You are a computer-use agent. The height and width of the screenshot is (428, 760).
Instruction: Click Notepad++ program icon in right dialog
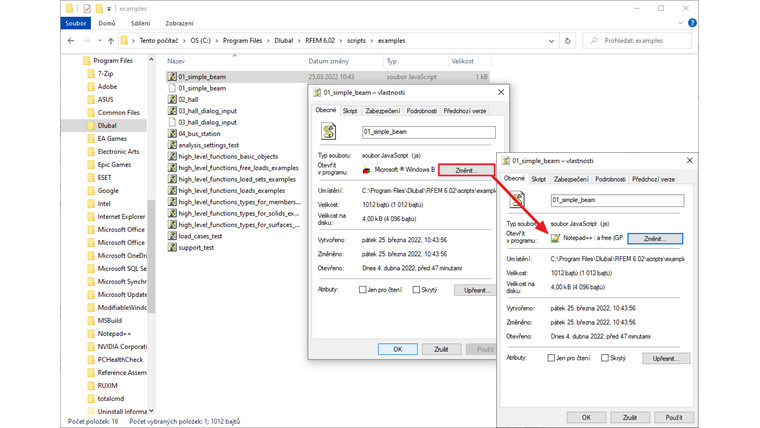pos(555,238)
